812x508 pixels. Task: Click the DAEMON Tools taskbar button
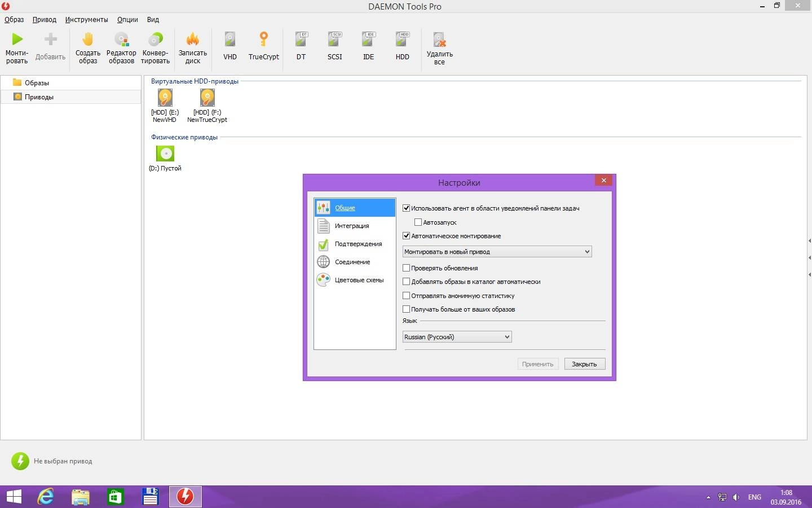(186, 497)
